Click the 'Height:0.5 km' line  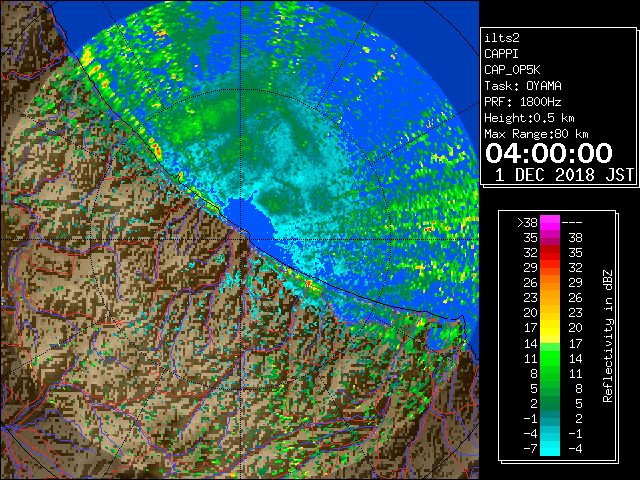point(529,118)
